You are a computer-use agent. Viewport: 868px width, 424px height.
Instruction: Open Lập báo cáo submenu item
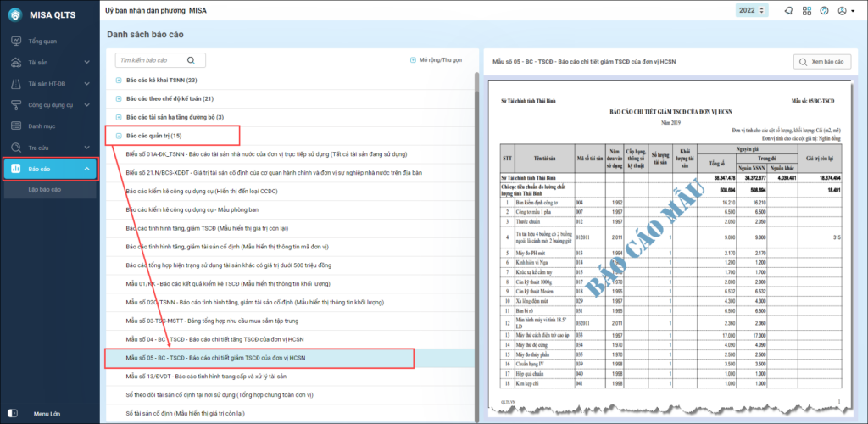(x=45, y=189)
